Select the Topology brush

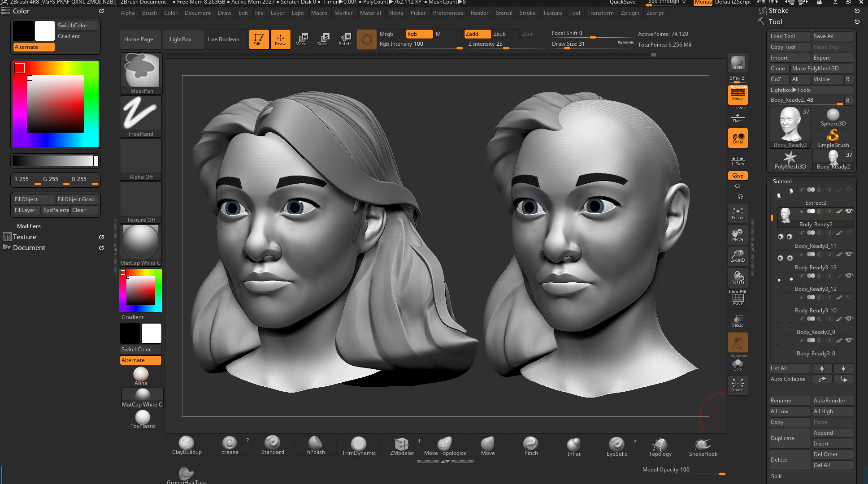click(660, 447)
